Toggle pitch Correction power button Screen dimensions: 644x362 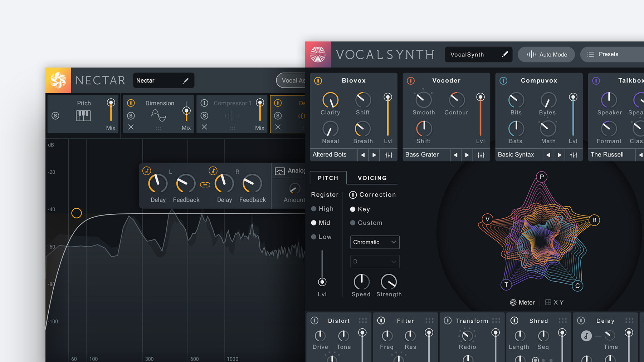353,195
